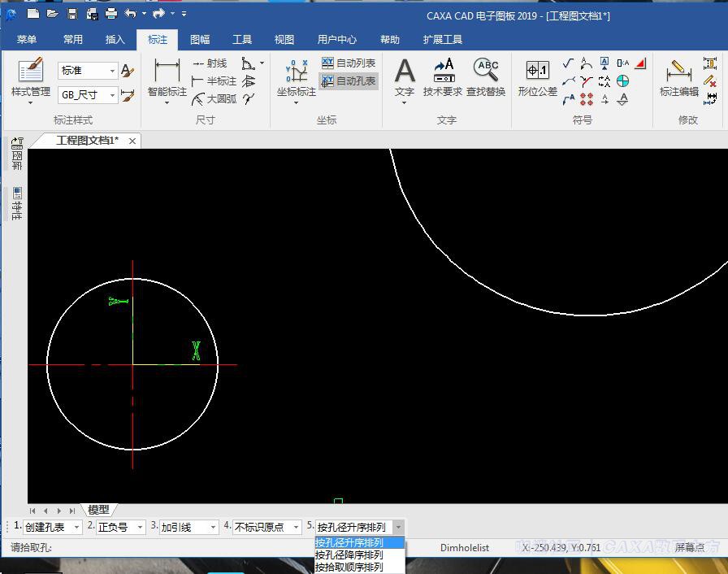Image resolution: width=728 pixels, height=574 pixels.
Task: Switch to the 视图 ribbon tab
Action: pyautogui.click(x=284, y=39)
